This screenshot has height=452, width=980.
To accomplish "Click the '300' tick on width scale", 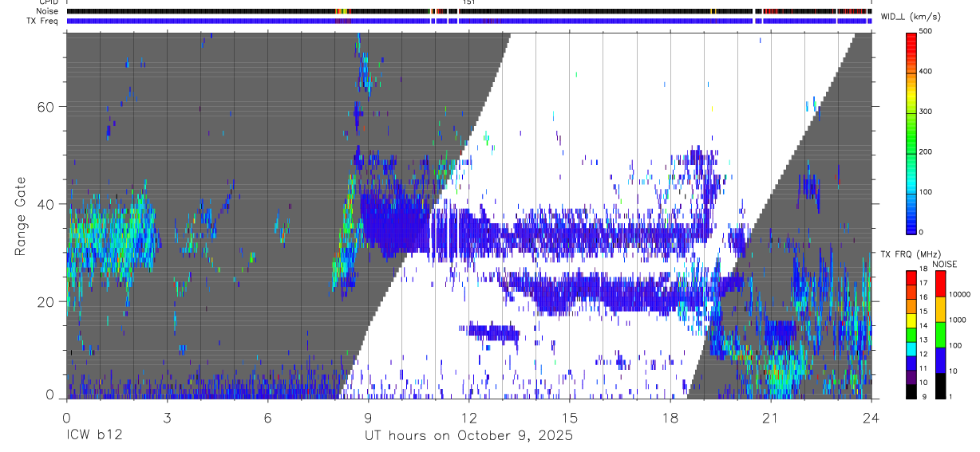I will point(927,112).
